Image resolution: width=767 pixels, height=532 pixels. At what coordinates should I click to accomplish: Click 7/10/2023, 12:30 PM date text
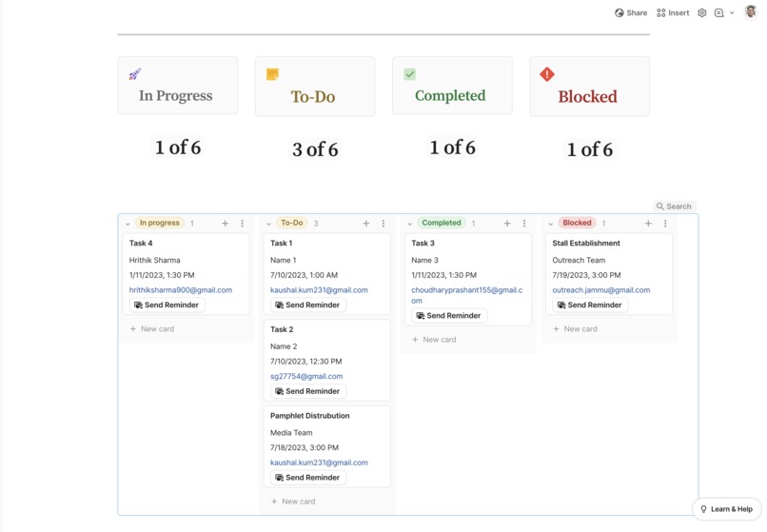306,362
